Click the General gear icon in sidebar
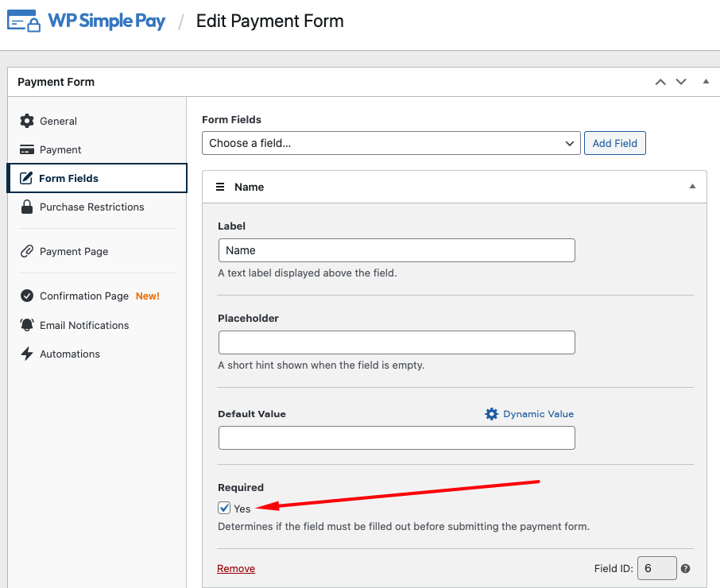The height and width of the screenshot is (588, 720). click(27, 121)
